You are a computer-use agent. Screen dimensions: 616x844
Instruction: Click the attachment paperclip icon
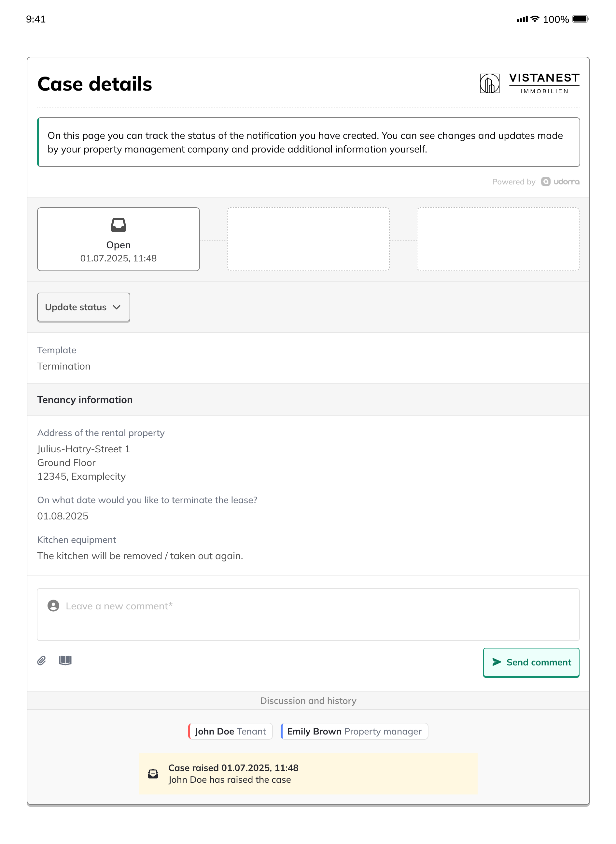[41, 661]
